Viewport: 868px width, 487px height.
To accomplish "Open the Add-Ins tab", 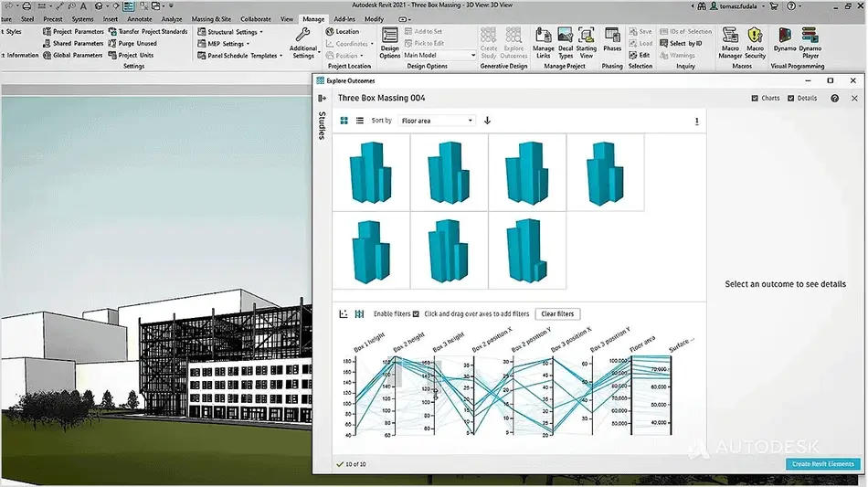I will point(344,19).
